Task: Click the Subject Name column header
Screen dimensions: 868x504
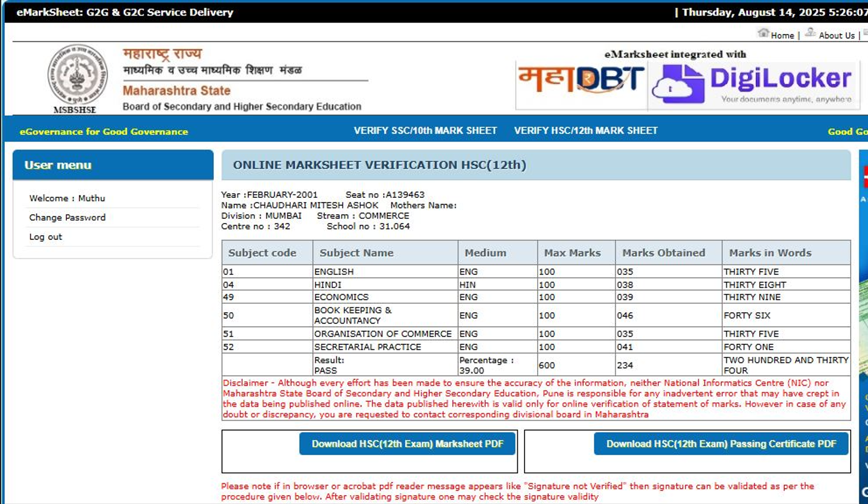Action: 356,253
